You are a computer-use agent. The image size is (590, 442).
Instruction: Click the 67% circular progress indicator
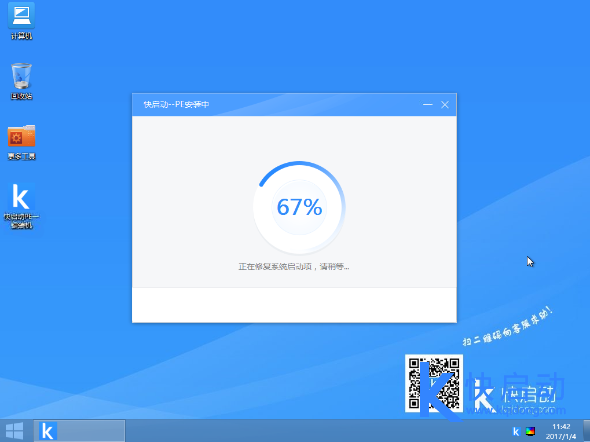[x=299, y=207]
